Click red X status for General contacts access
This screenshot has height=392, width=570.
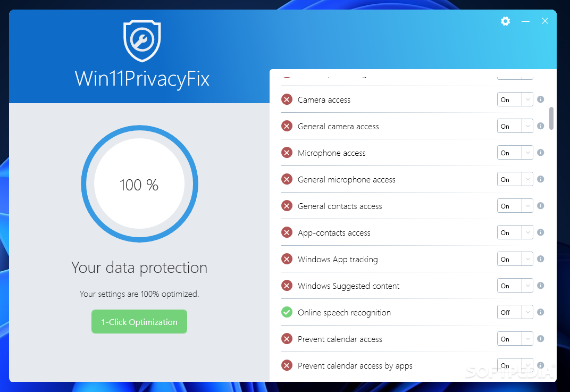287,206
